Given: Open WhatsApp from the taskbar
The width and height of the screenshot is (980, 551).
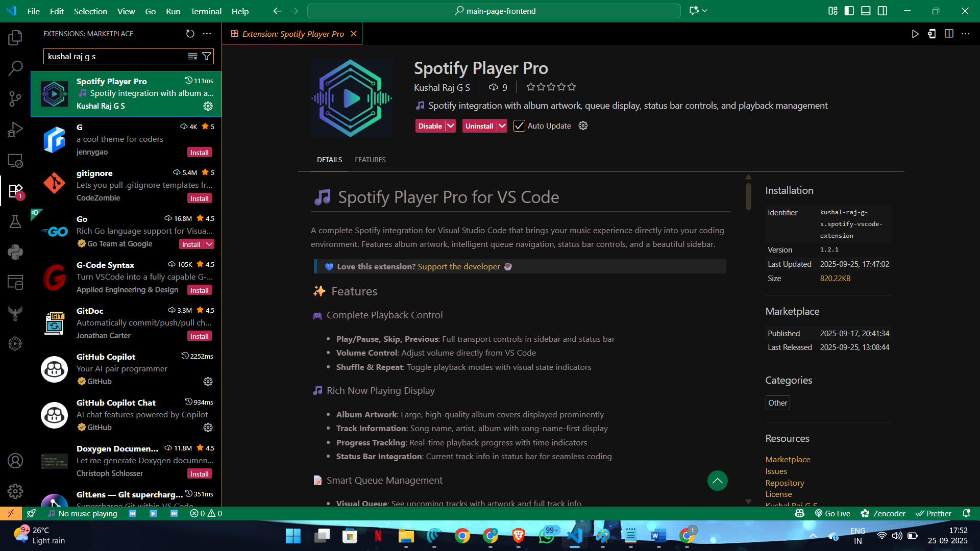Looking at the screenshot, I should (x=547, y=536).
